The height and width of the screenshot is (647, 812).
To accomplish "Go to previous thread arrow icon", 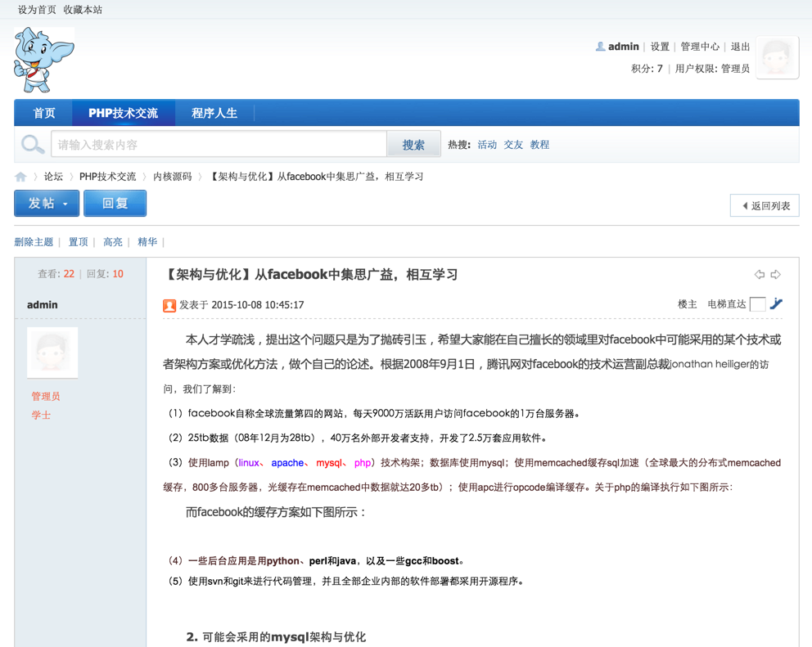I will (x=759, y=274).
